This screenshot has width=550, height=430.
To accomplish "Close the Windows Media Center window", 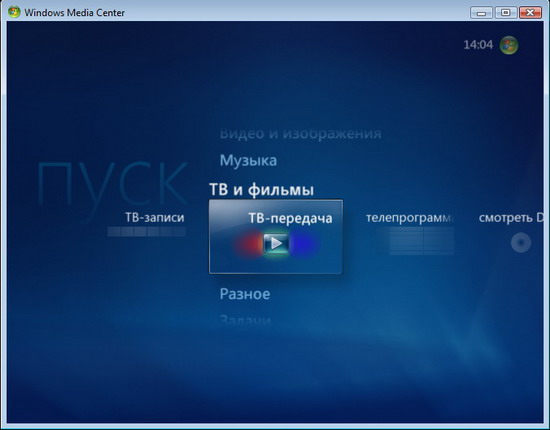I will click(x=531, y=13).
